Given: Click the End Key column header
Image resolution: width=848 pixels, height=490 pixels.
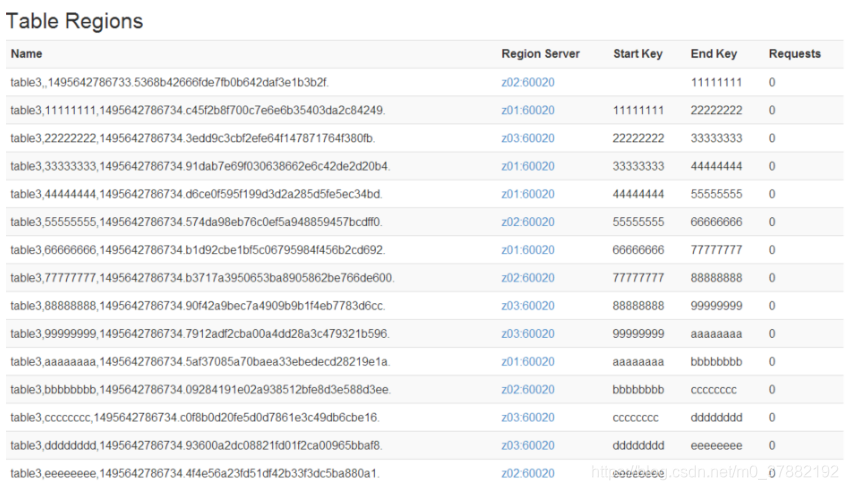Looking at the screenshot, I should coord(714,54).
